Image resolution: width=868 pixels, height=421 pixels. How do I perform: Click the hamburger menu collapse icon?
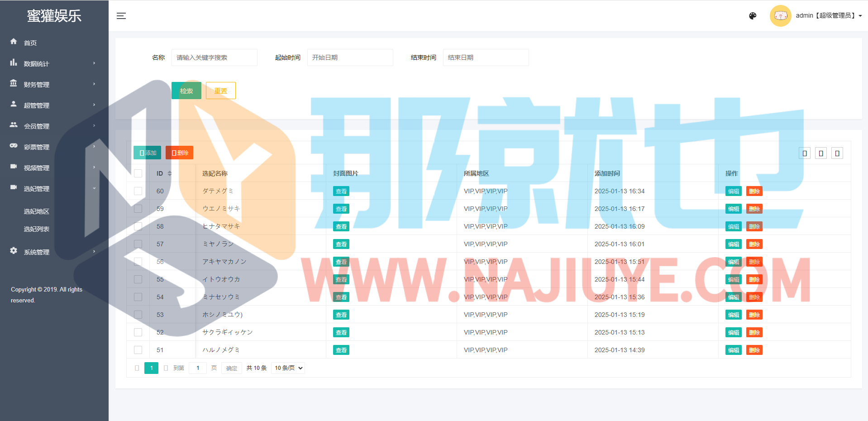[121, 16]
